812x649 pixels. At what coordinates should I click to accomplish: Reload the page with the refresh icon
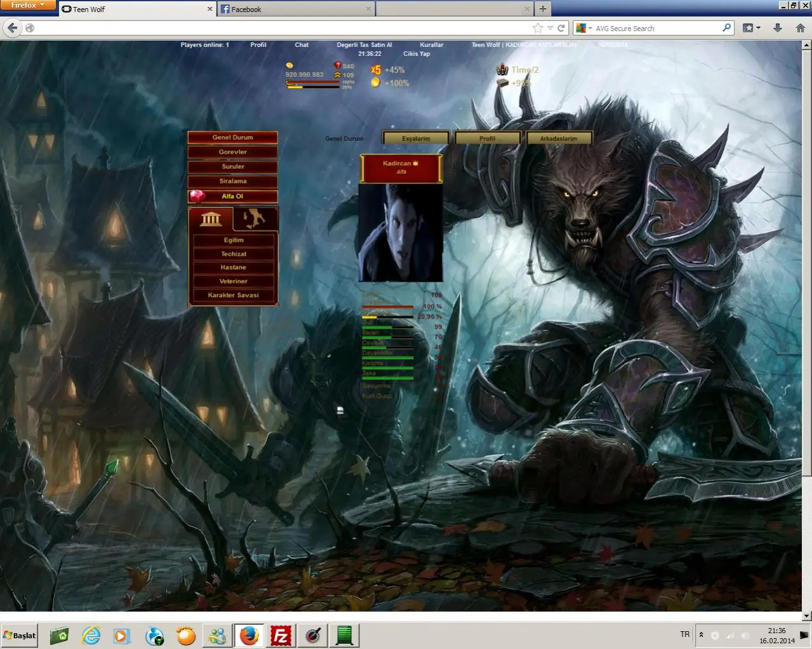coord(561,28)
